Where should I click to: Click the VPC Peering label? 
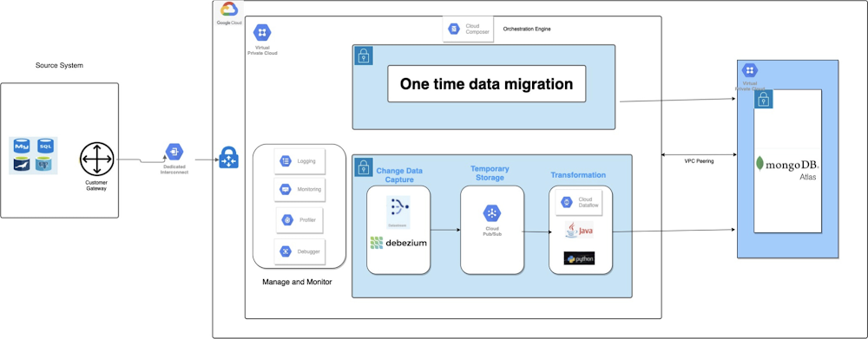point(698,161)
